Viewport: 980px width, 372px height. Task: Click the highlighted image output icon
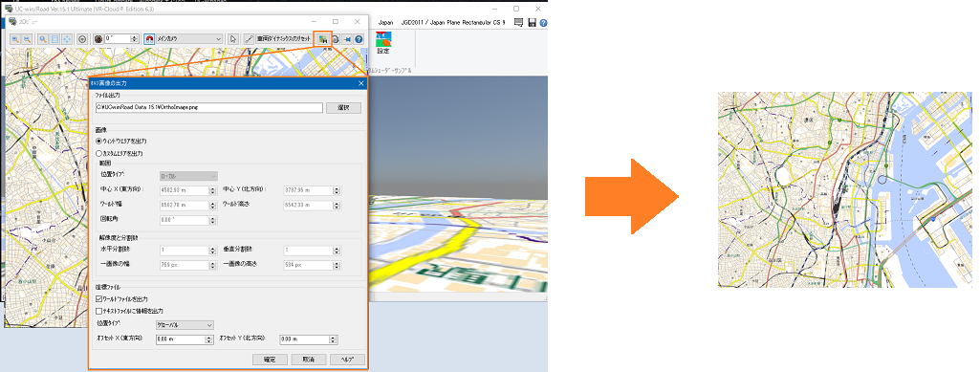(322, 39)
